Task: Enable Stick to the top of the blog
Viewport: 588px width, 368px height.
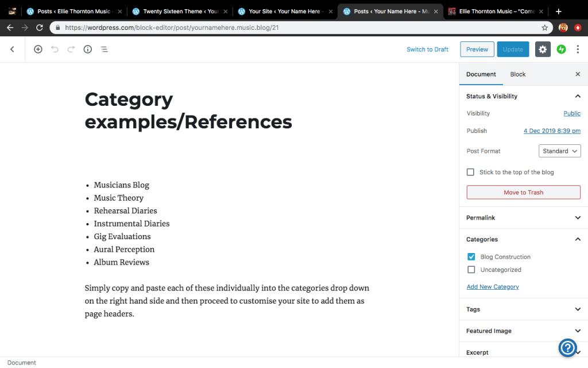Action: pos(471,172)
